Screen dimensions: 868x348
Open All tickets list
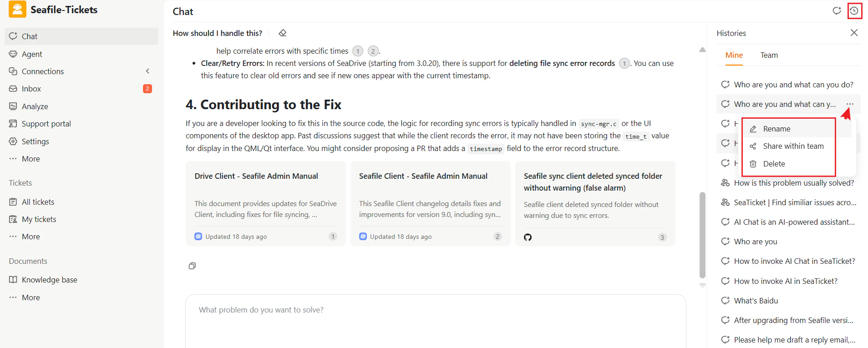pos(81,202)
